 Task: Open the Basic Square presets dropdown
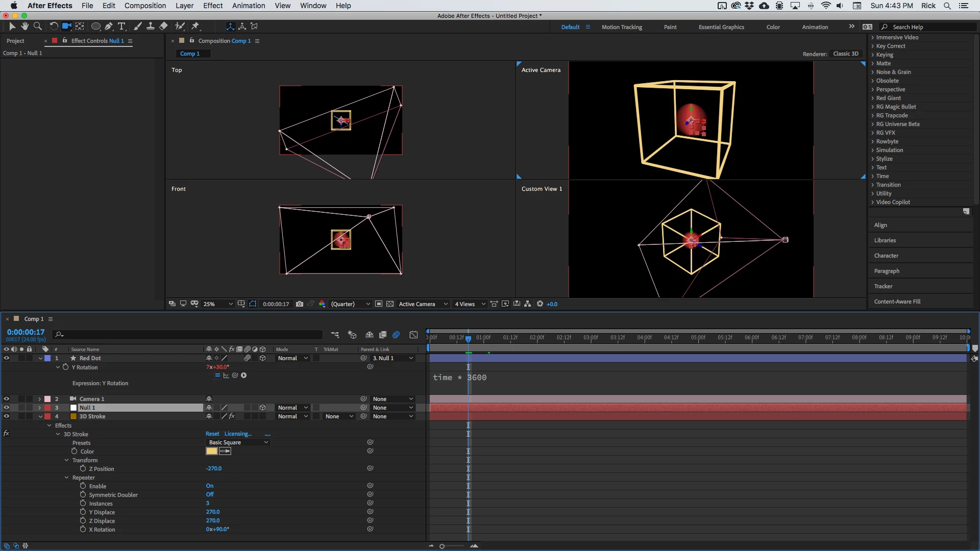pyautogui.click(x=238, y=442)
